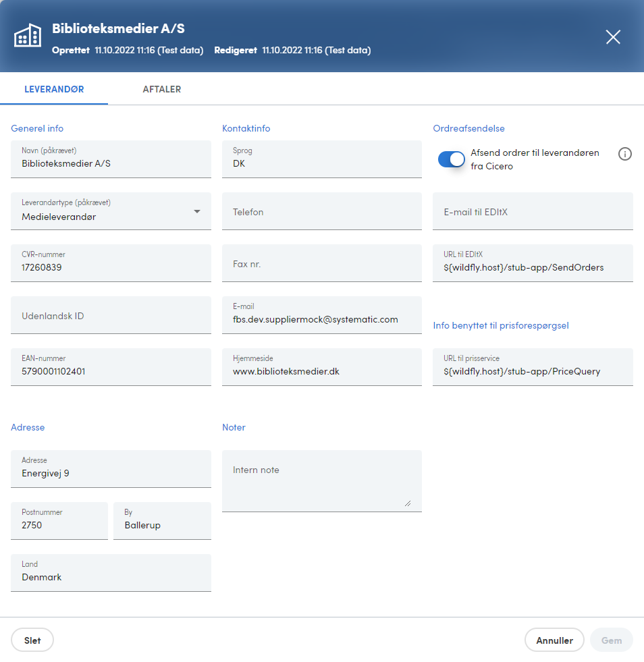Image resolution: width=644 pixels, height=662 pixels.
Task: Focus the Udenlandsk ID field
Action: [x=111, y=315]
